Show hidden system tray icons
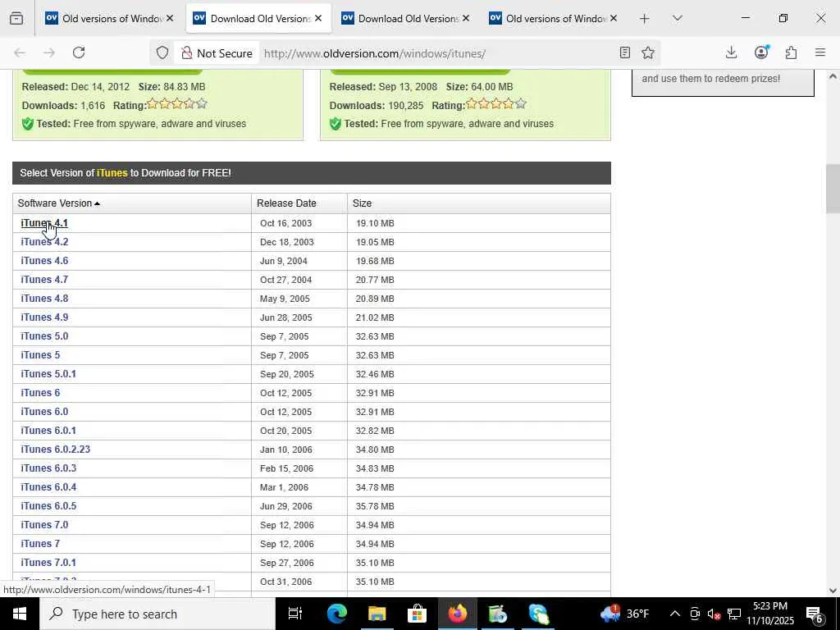This screenshot has width=840, height=630. tap(675, 614)
